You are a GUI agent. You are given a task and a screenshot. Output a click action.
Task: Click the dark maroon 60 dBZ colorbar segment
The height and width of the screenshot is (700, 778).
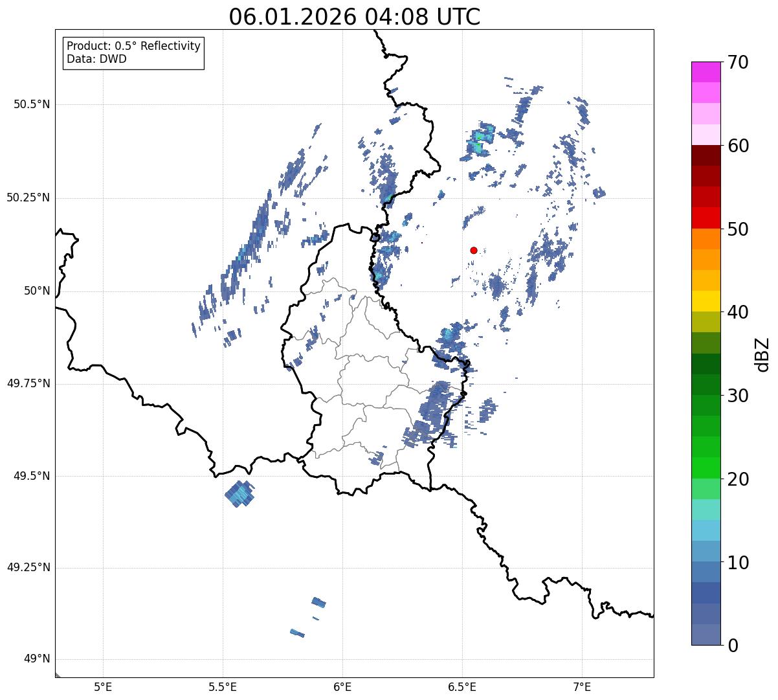(706, 155)
